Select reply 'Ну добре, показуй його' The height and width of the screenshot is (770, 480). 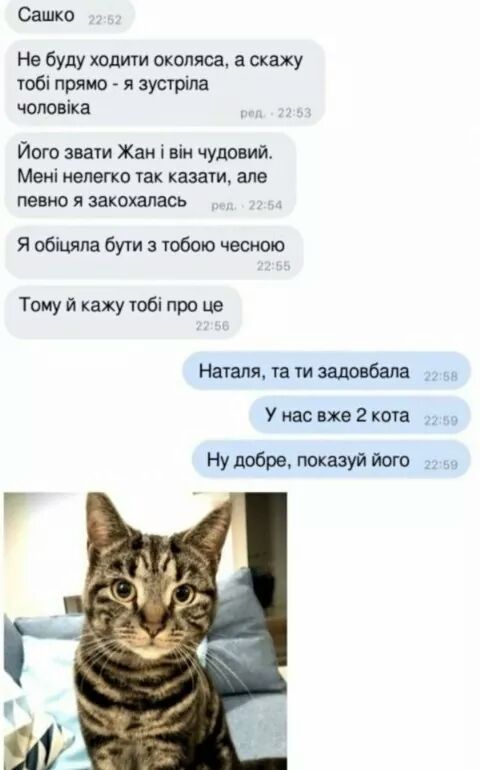point(331,460)
